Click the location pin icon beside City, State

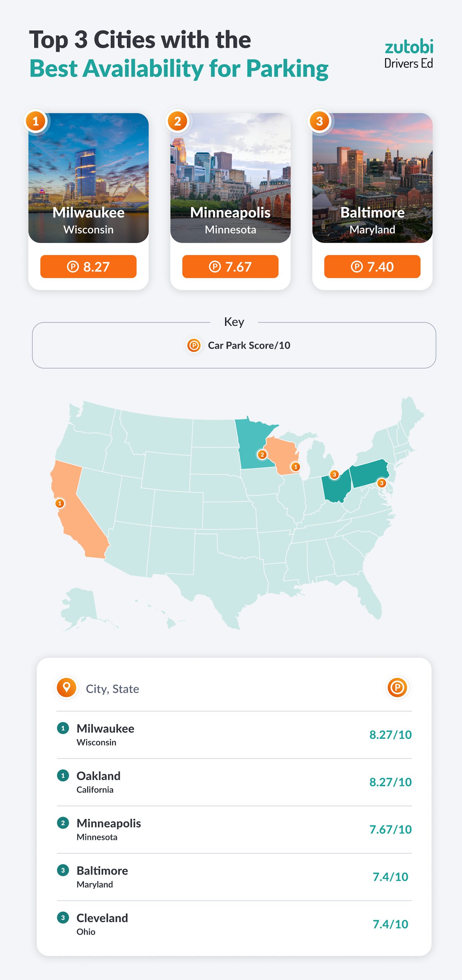click(67, 687)
